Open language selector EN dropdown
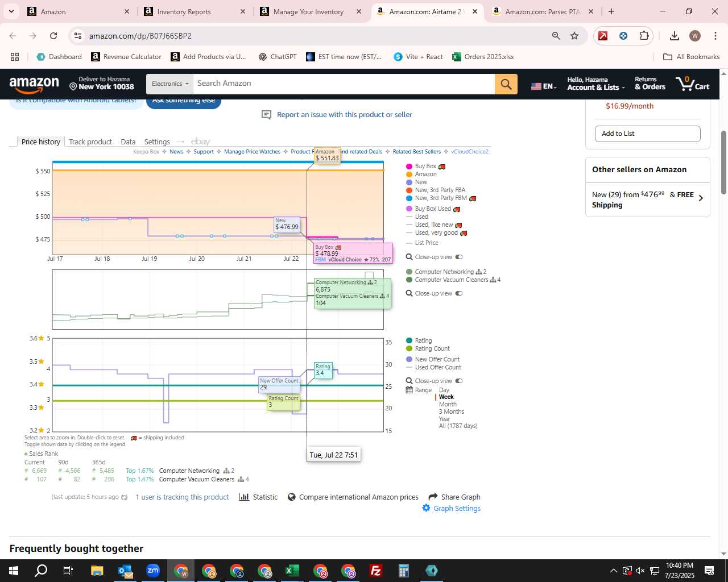728x582 pixels. pyautogui.click(x=544, y=86)
